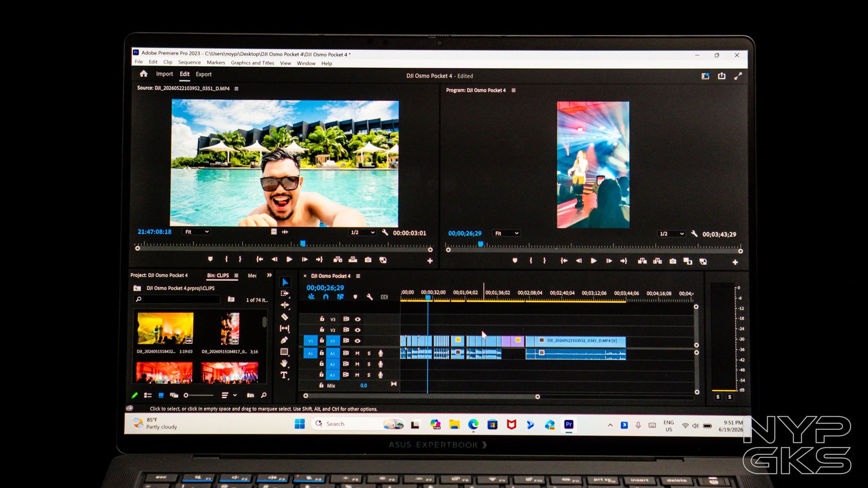
Task: Open Source monitor 1/2 resolution dropdown
Action: 362,233
